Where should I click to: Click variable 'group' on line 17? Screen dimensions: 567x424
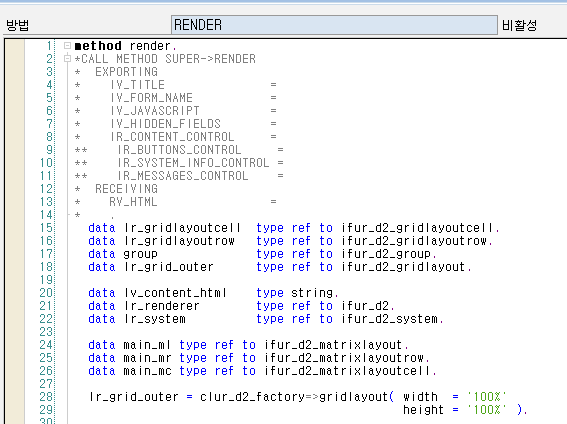coord(140,254)
